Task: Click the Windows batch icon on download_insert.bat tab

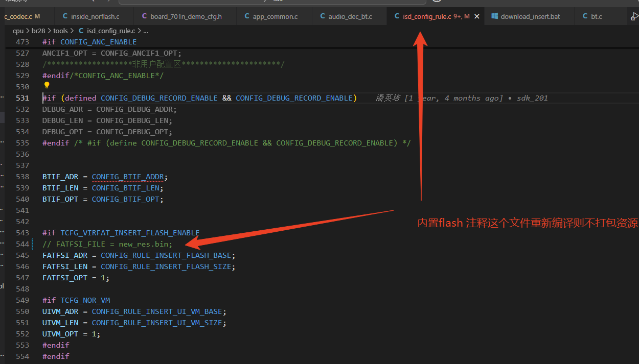Action: [495, 16]
